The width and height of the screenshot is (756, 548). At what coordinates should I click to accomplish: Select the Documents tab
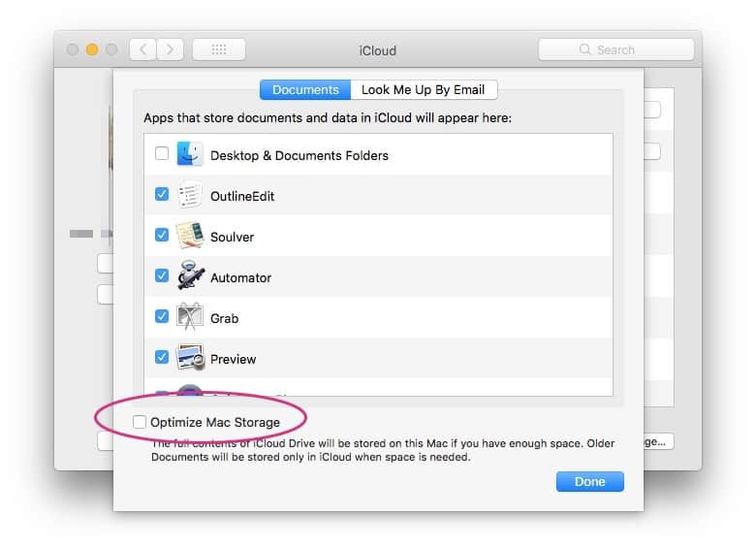coord(305,90)
